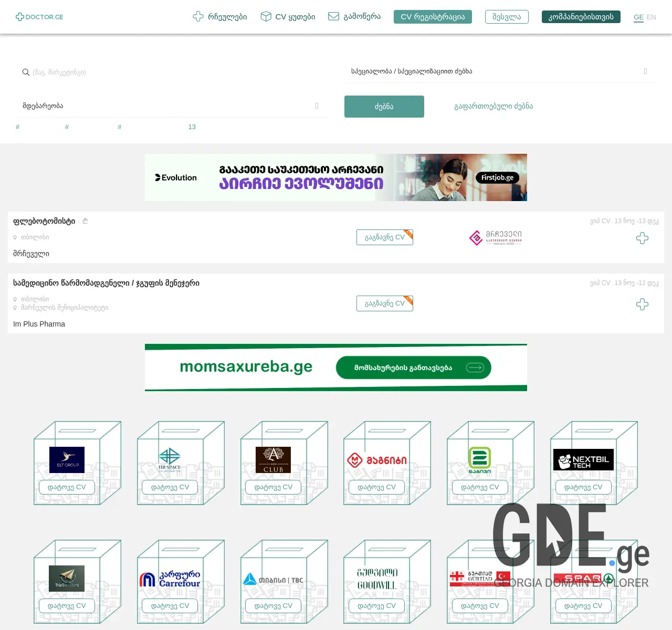Screen dimensions: 672x630
Task: Switch language to EN
Action: point(652,17)
